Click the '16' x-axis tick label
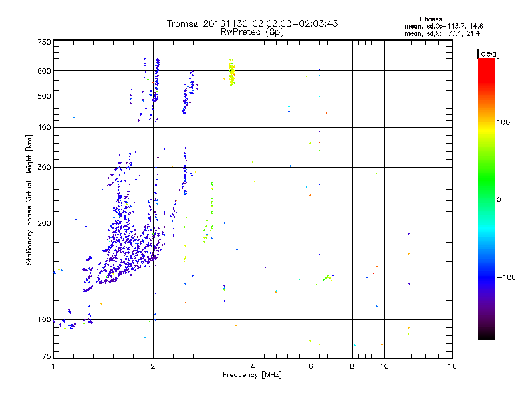 (x=452, y=366)
